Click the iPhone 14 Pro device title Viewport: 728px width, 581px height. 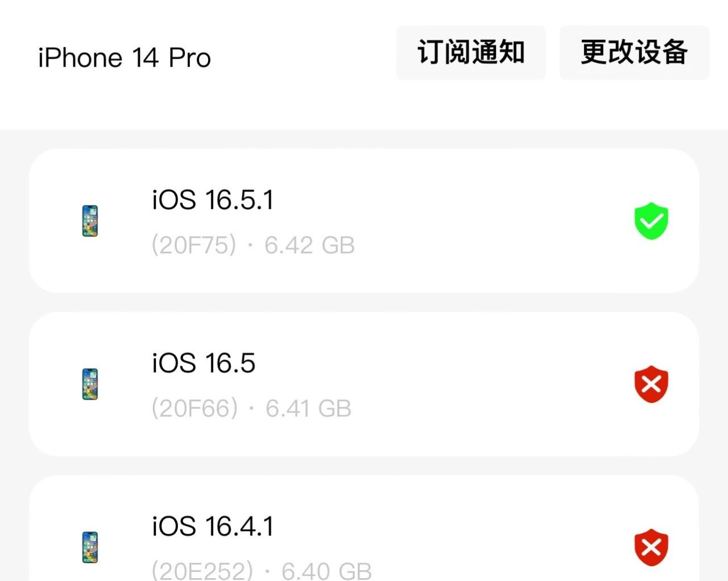coord(125,57)
